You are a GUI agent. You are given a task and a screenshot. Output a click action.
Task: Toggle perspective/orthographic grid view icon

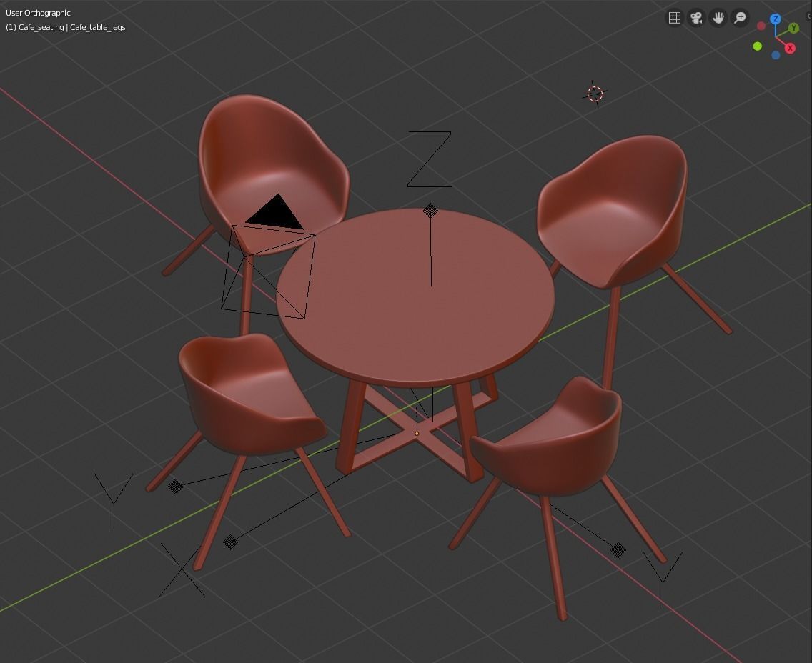[674, 18]
